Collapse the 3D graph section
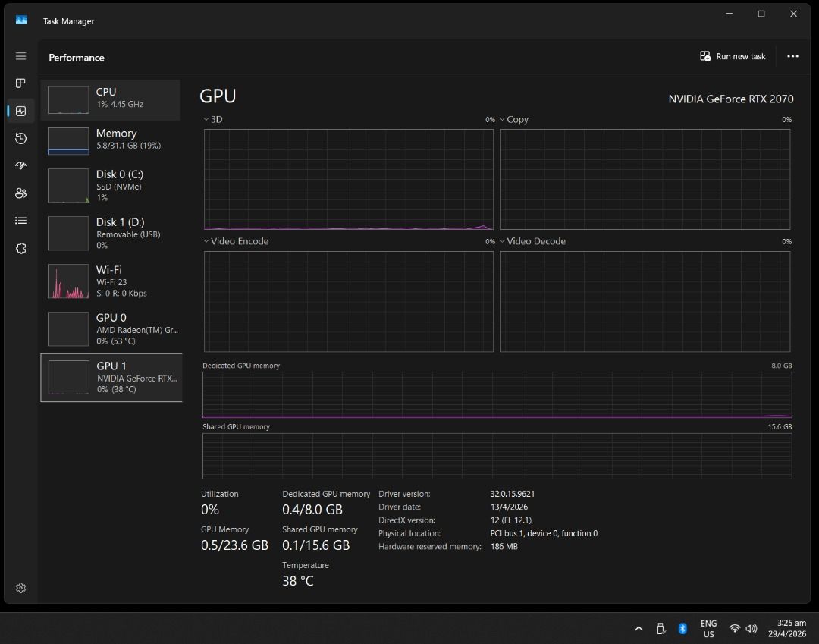Image resolution: width=819 pixels, height=644 pixels. click(205, 119)
